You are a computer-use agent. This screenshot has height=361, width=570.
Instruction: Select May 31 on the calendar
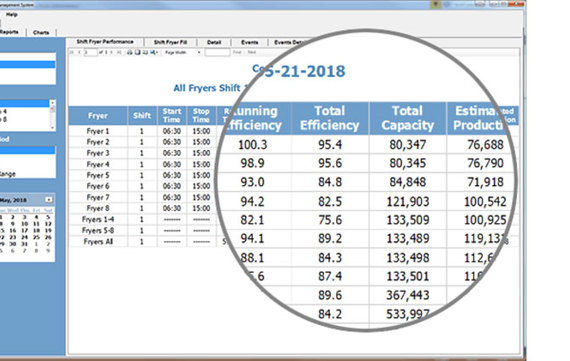tap(24, 244)
